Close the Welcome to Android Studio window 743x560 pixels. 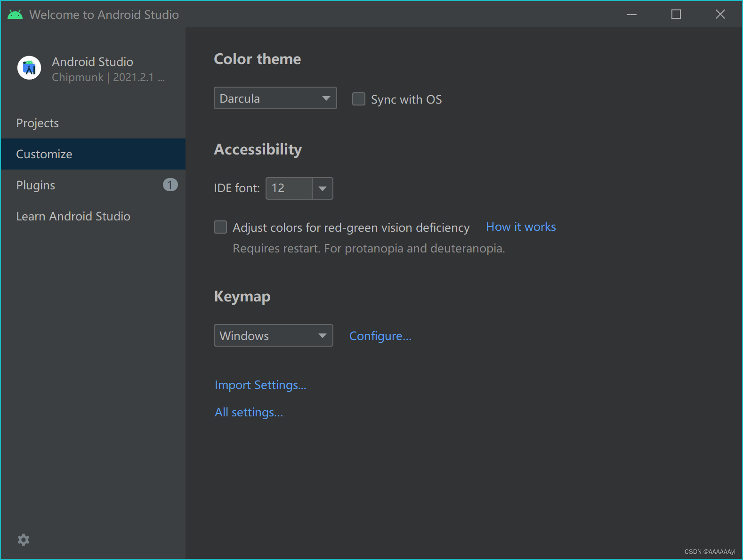coord(720,15)
